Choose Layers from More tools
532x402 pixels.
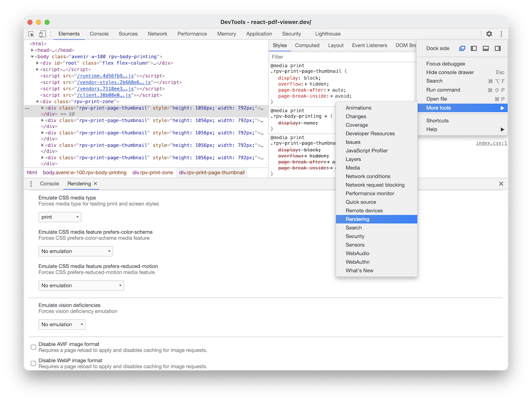click(x=377, y=159)
